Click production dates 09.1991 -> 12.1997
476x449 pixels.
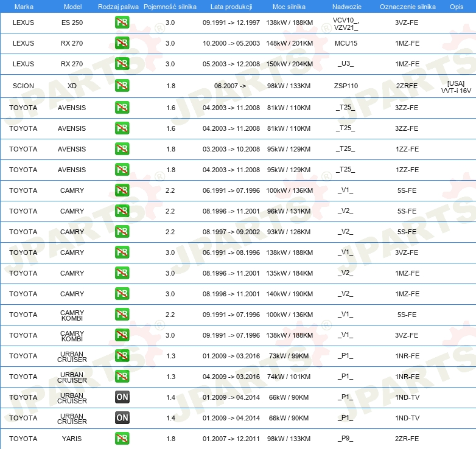pyautogui.click(x=231, y=23)
